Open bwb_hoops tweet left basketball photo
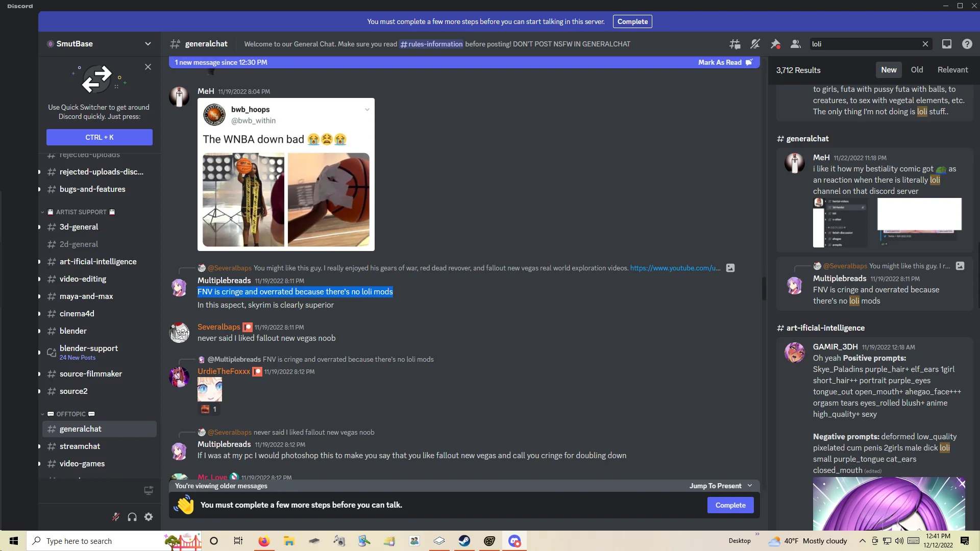This screenshot has width=980, height=551. (x=243, y=200)
